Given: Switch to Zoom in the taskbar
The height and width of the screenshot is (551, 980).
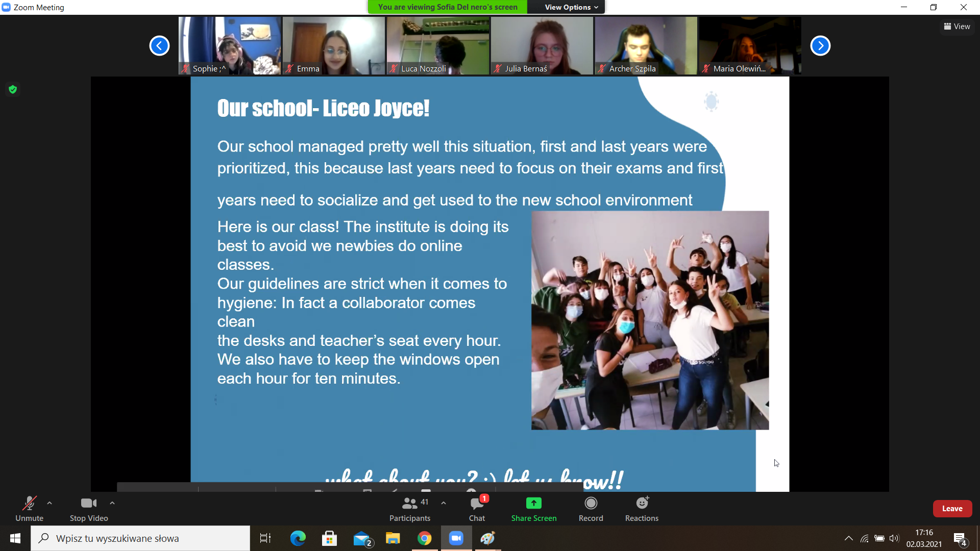Looking at the screenshot, I should tap(456, 538).
